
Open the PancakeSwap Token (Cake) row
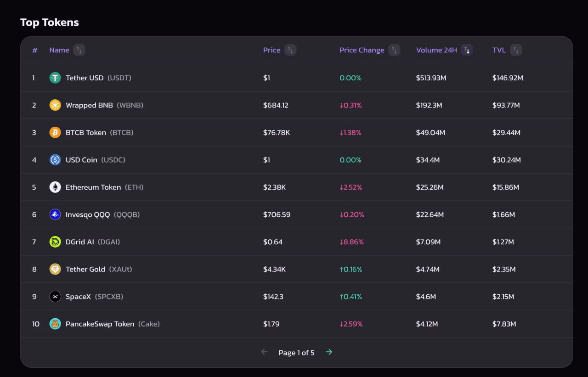coord(296,324)
